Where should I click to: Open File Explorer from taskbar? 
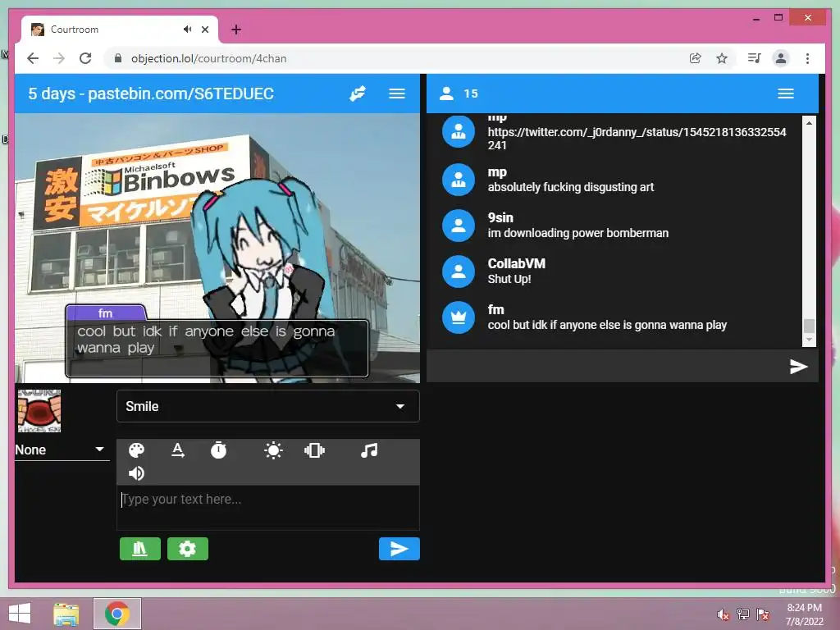point(66,614)
